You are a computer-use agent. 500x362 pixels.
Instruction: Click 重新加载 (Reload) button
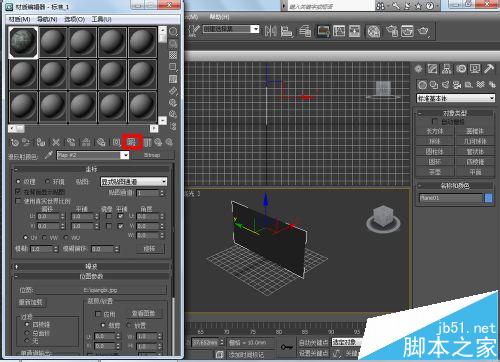31,302
